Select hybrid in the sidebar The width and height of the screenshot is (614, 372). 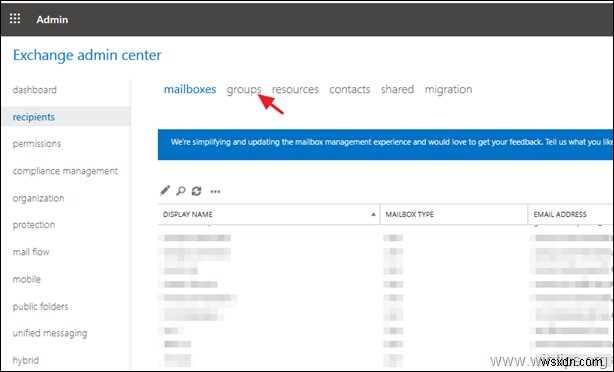pos(25,360)
